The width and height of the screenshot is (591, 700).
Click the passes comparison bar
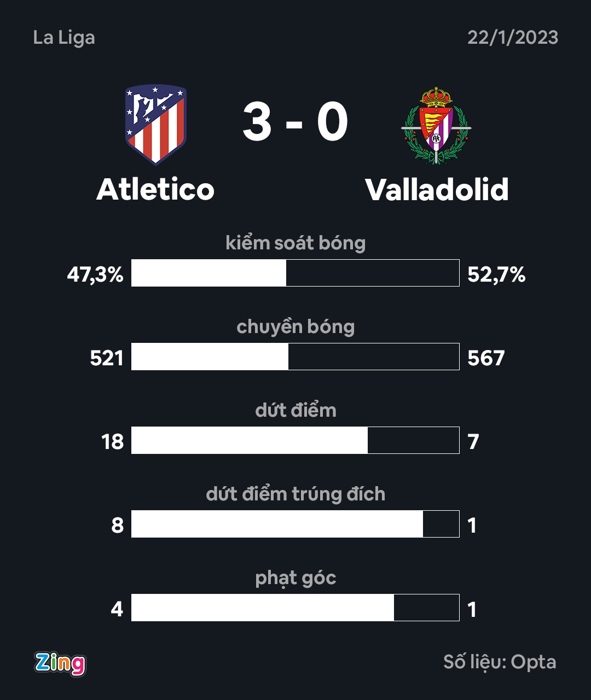pyautogui.click(x=295, y=357)
